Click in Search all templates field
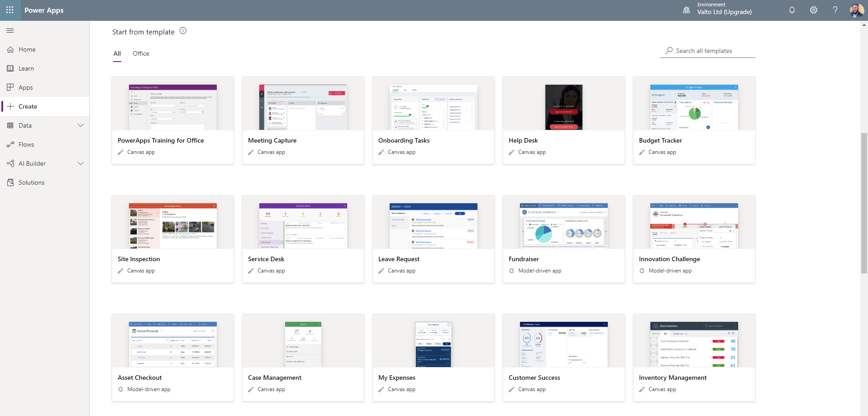 (708, 51)
